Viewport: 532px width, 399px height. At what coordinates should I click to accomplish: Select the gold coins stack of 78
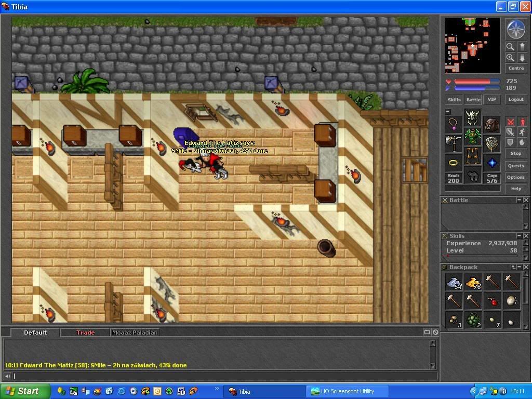[473, 282]
